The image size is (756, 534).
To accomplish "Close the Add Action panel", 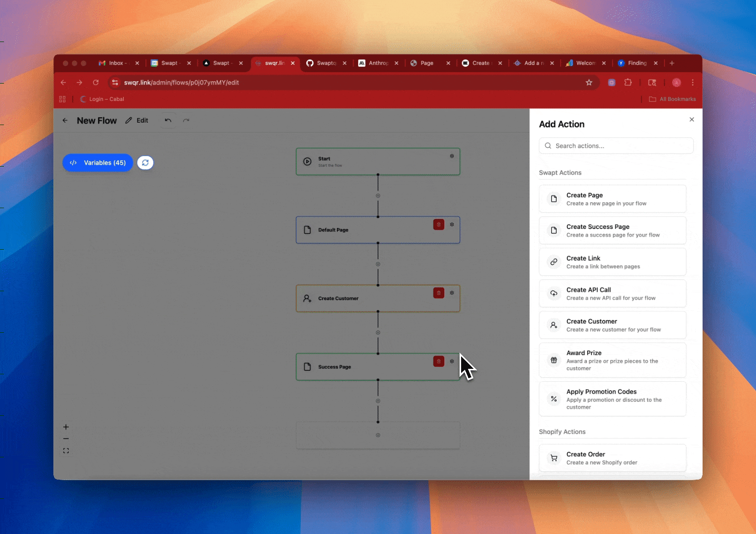I will [x=692, y=120].
